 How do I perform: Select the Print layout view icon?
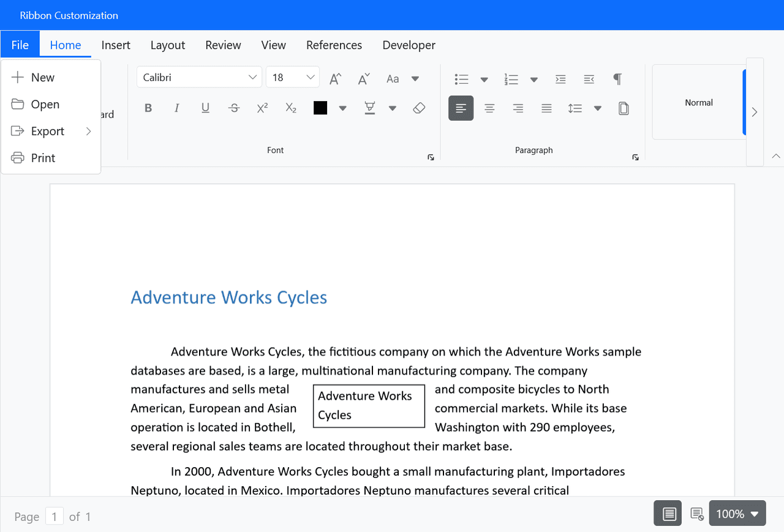[x=668, y=513]
